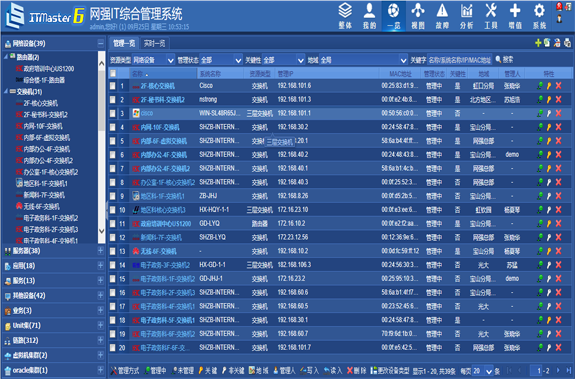Delete row 1 with red X icon
Image resolution: width=575 pixels, height=379 pixels.
point(558,86)
